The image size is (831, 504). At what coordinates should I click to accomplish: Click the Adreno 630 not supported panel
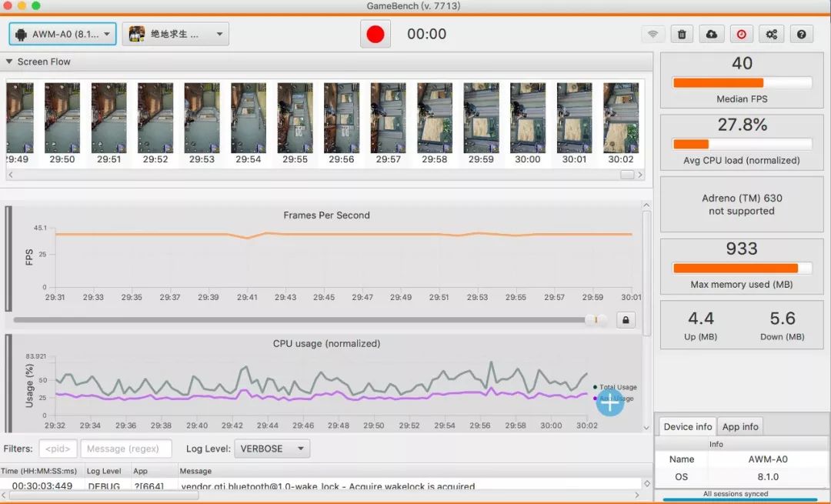click(742, 204)
